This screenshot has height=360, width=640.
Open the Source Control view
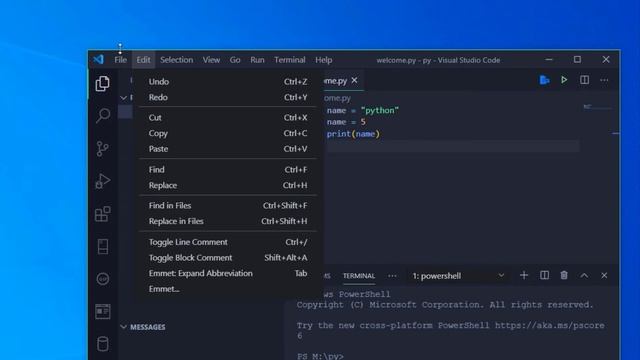(102, 149)
